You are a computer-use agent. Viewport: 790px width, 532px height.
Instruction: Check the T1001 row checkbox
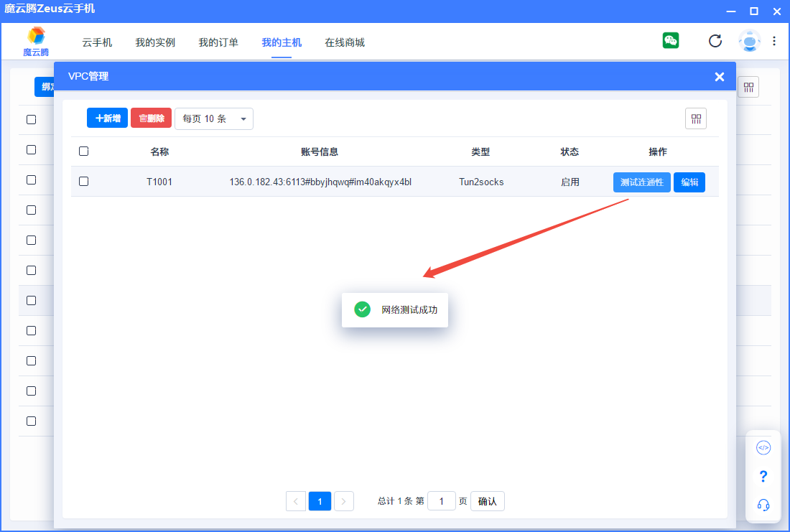(x=83, y=182)
